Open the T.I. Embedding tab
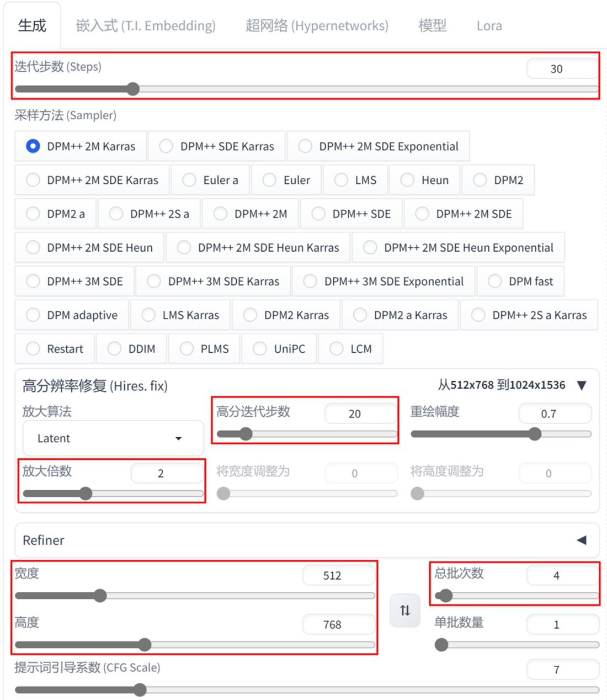The width and height of the screenshot is (607, 700). click(x=146, y=26)
